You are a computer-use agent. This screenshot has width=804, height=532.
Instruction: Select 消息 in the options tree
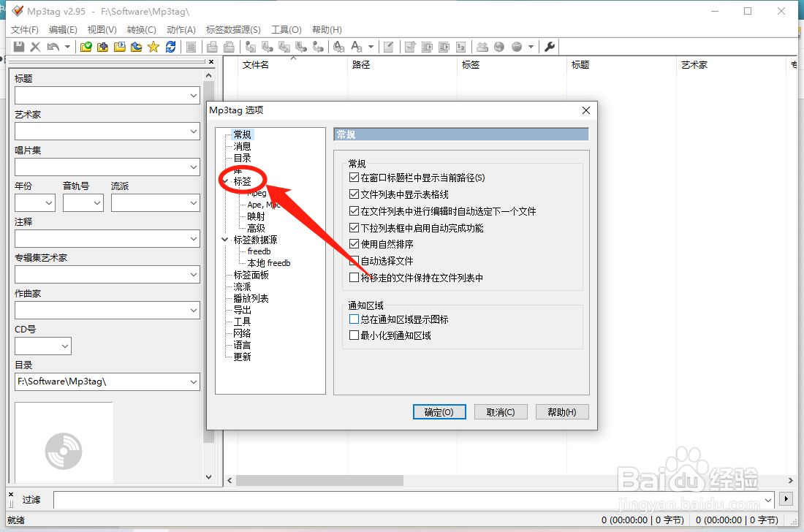242,146
